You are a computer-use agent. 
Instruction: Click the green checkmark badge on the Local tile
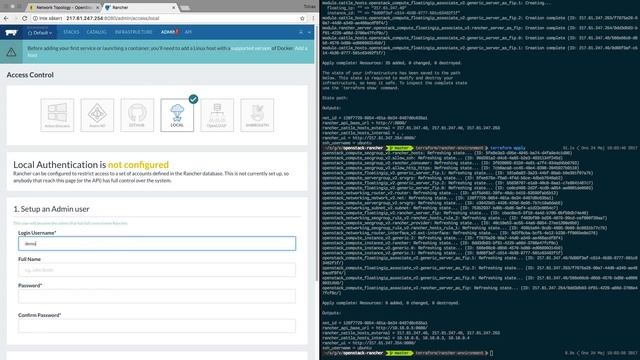193,99
